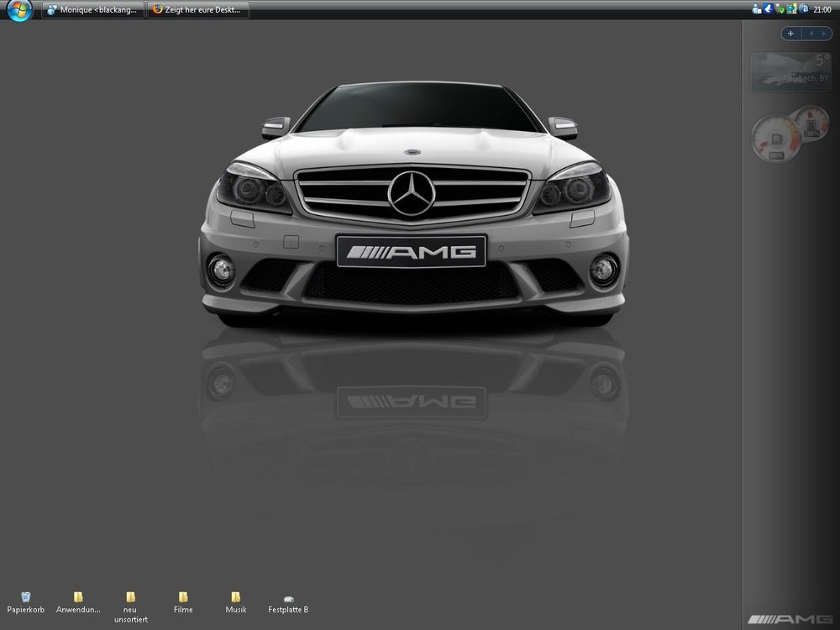Click the left arrow in the gadget navigator

coord(811,34)
